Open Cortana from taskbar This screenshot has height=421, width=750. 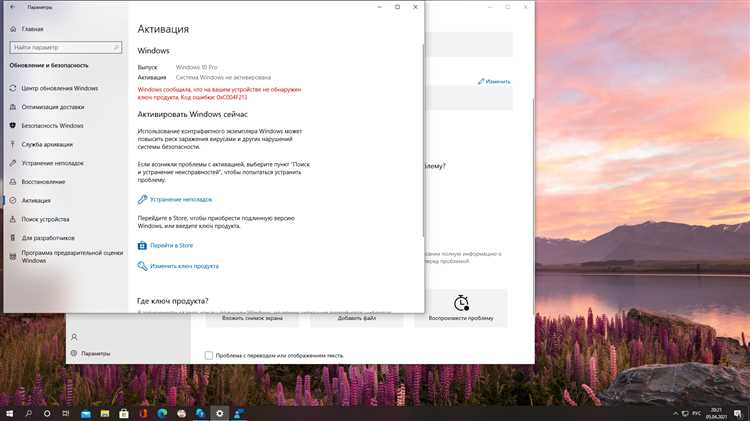tap(47, 413)
